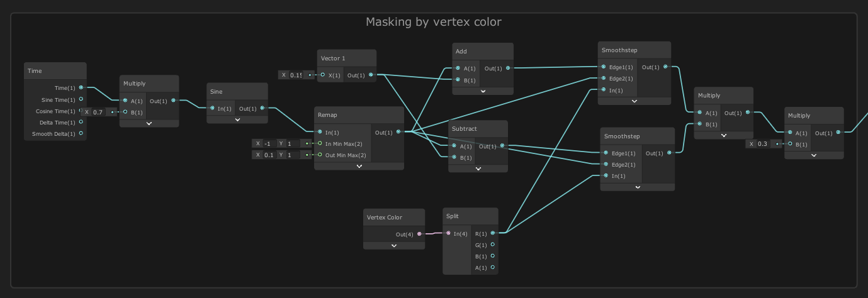Click the Smooth Delta(1) output port
Screen dimensions: 868x298
81,133
